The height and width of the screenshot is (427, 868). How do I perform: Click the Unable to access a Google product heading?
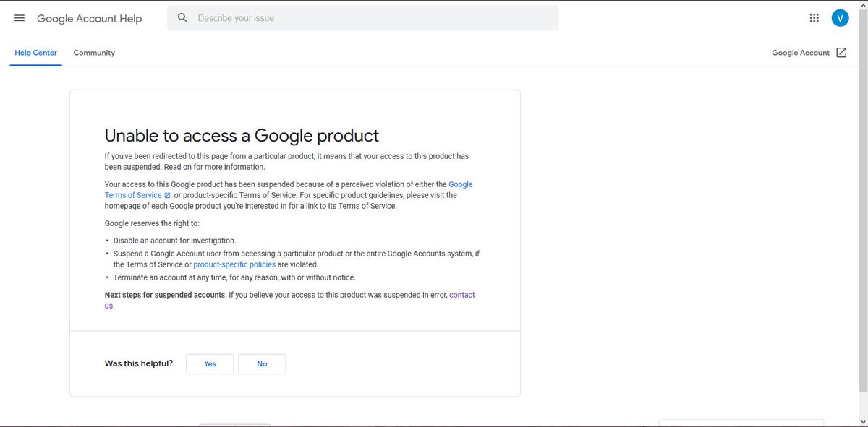(242, 135)
